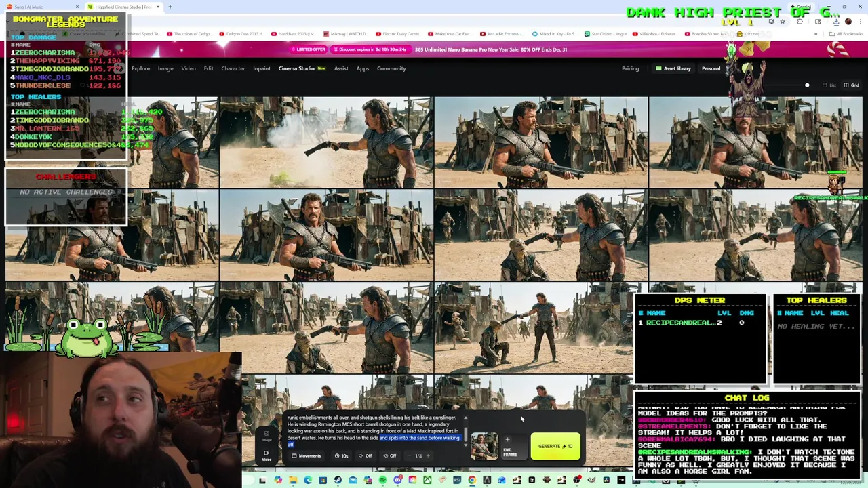This screenshot has height=488, width=868.
Task: Select the Video mode icon in prompt panel
Action: (x=267, y=455)
